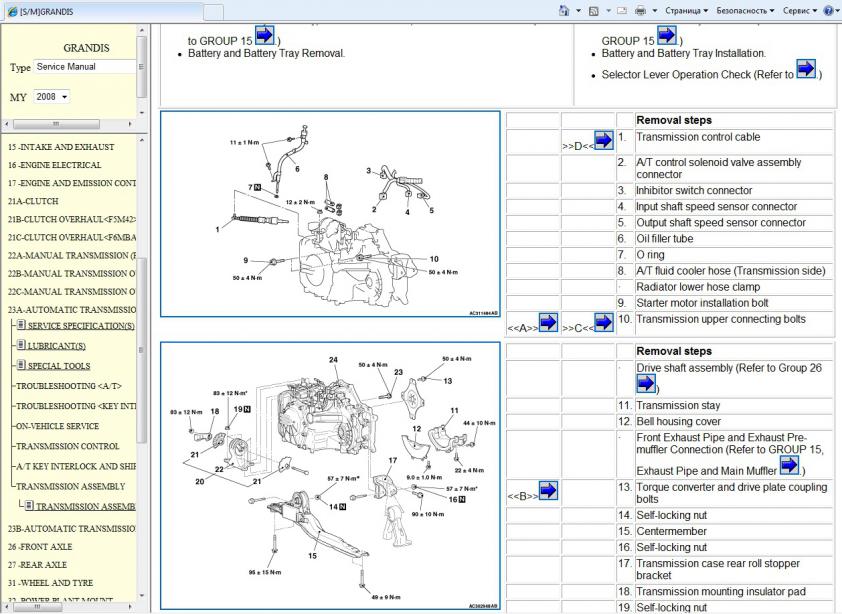
Task: Click 'Centermember' step 15 text
Action: pos(671,531)
